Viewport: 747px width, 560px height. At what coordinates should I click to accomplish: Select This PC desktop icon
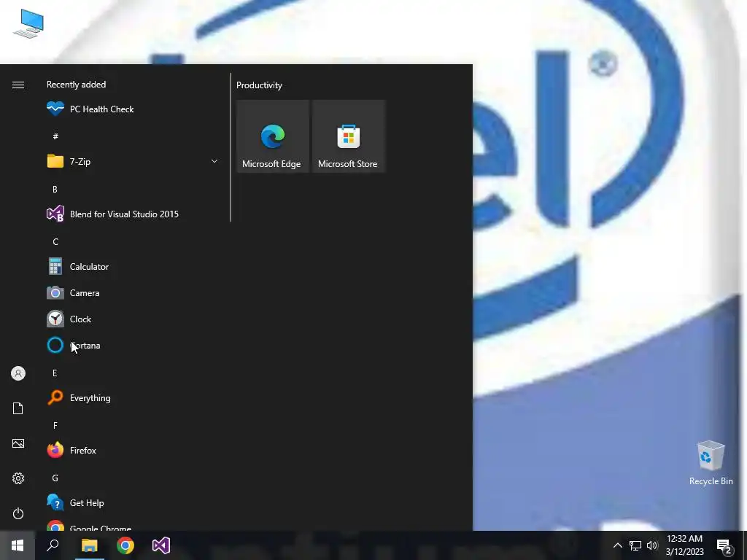point(28,24)
